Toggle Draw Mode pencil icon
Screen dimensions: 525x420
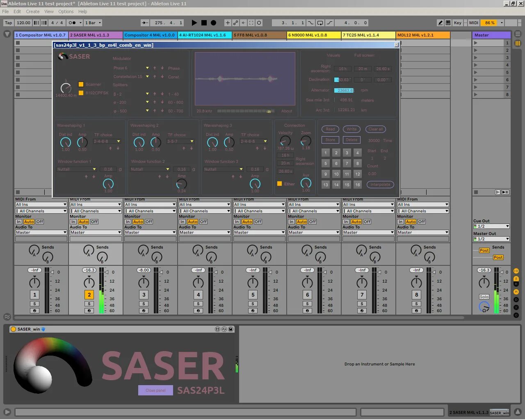[x=440, y=23]
